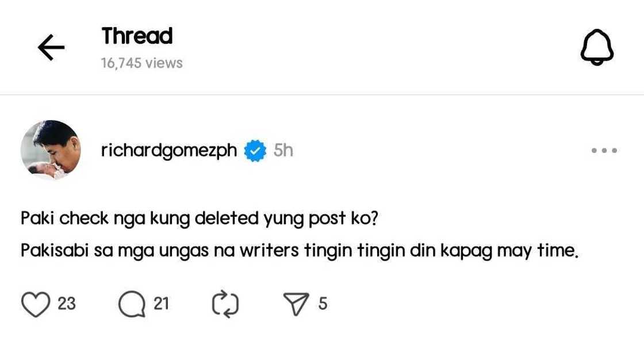Click the phrase 'yung post ko?' text
This screenshot has width=644, height=341.
[320, 219]
